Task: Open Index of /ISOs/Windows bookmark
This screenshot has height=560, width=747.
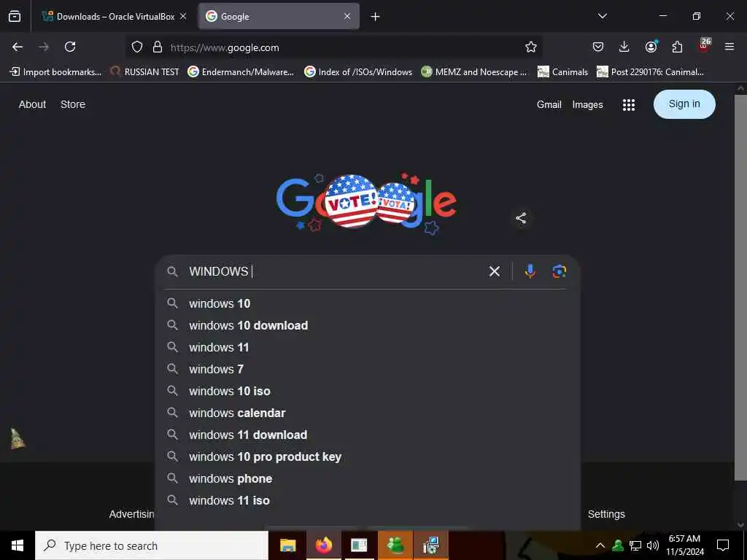Action: point(358,72)
